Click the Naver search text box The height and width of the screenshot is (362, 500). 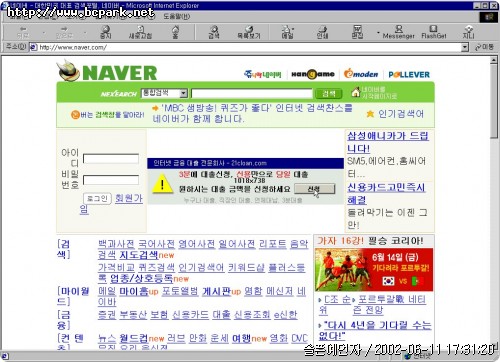pos(252,93)
